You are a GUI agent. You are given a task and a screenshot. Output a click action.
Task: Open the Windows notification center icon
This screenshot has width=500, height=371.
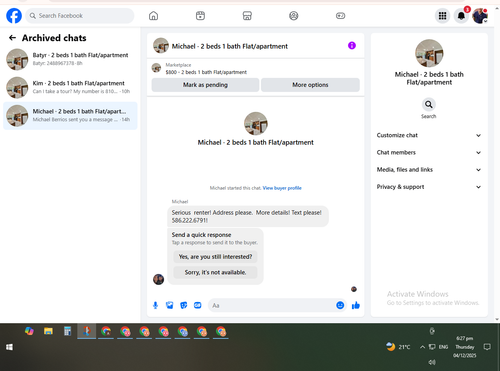point(487,347)
